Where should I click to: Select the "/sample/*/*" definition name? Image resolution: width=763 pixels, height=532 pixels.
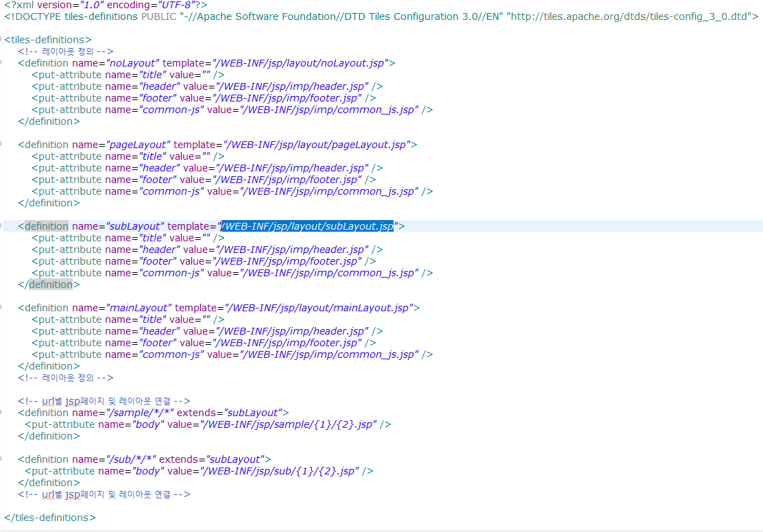[140, 413]
